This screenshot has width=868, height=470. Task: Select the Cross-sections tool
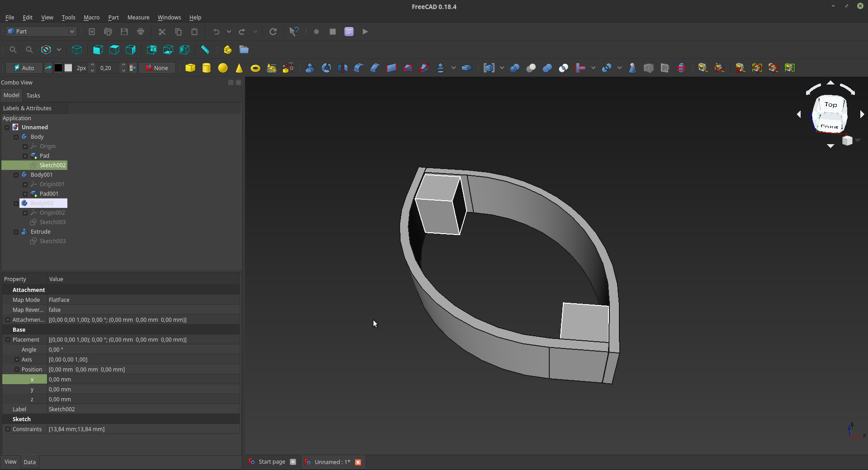[x=681, y=68]
